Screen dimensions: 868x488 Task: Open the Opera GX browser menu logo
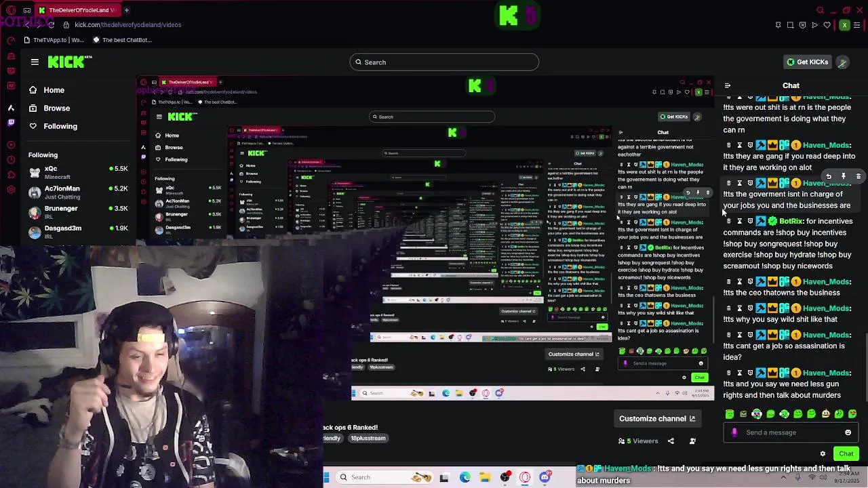(x=10, y=10)
